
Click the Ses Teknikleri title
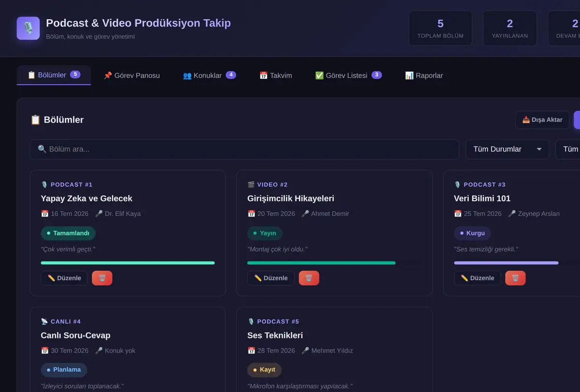click(275, 335)
